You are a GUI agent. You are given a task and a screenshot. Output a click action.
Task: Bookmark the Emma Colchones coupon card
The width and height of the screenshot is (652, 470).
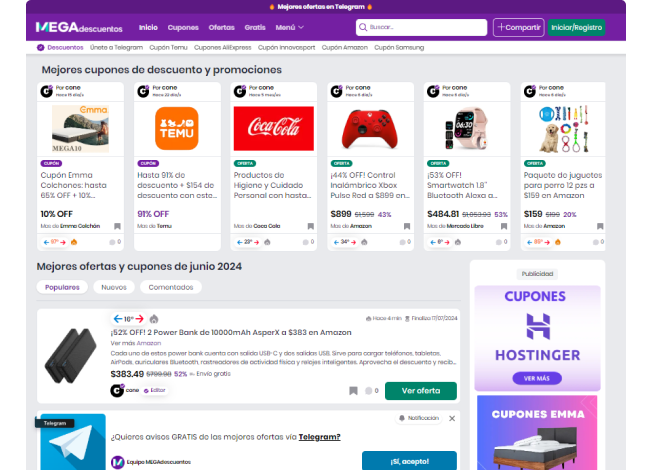coord(116,227)
